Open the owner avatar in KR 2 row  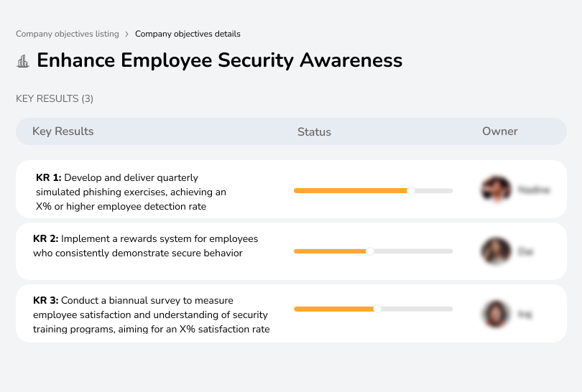coord(496,251)
